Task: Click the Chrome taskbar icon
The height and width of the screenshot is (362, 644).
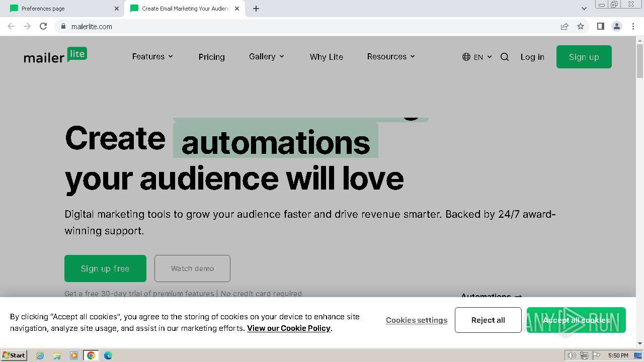Action: (x=91, y=355)
